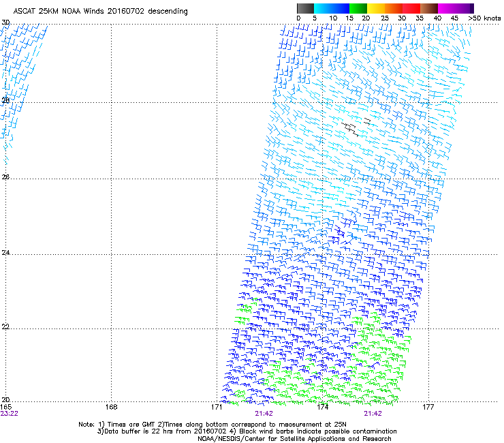Click the brown 35-40 knots color segment

(x=429, y=8)
